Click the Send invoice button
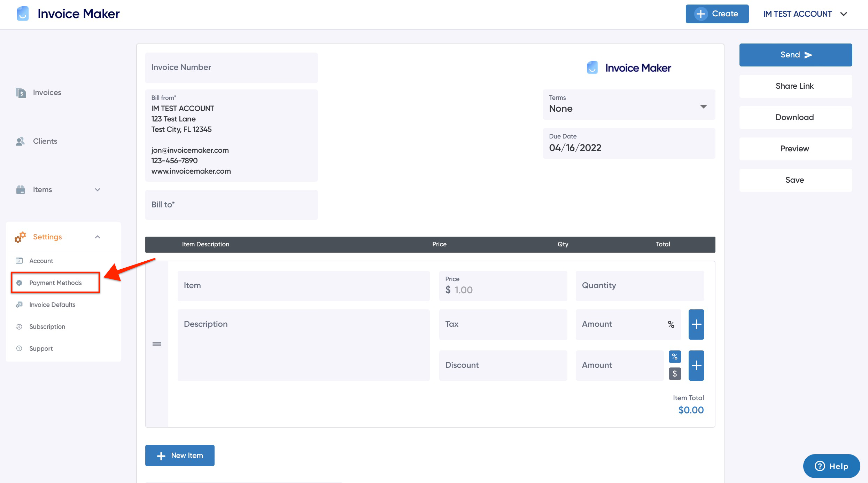The height and width of the screenshot is (483, 868). 796,55
